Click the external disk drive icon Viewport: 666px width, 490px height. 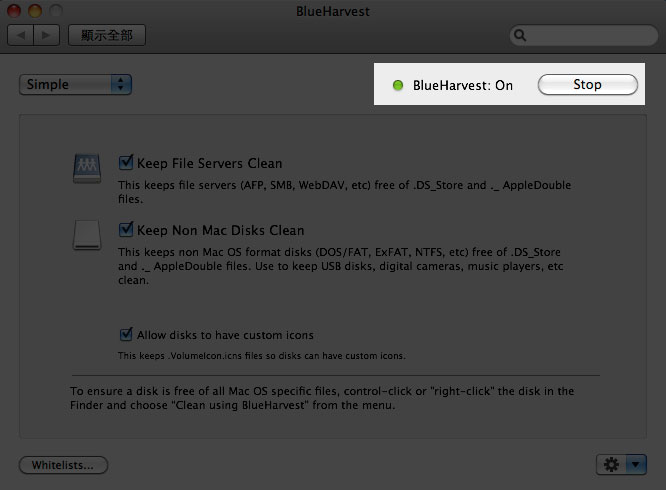coord(87,235)
